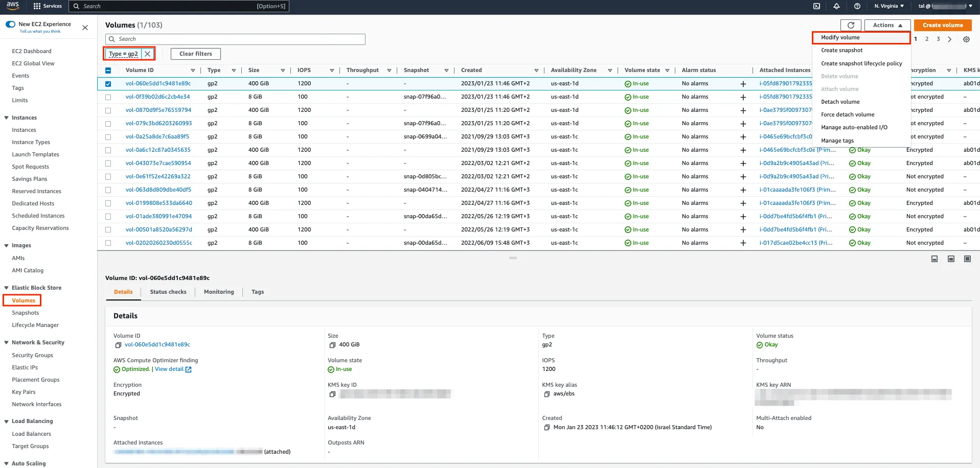Open the notifications bell
Screen dimensions: 980x468
[836, 6]
